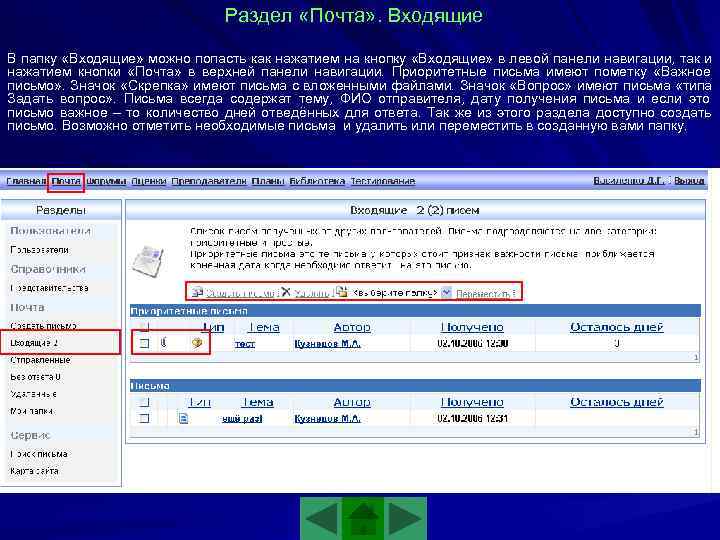Open the letter with subject ещё раз
720x540 pixels.
tap(242, 418)
